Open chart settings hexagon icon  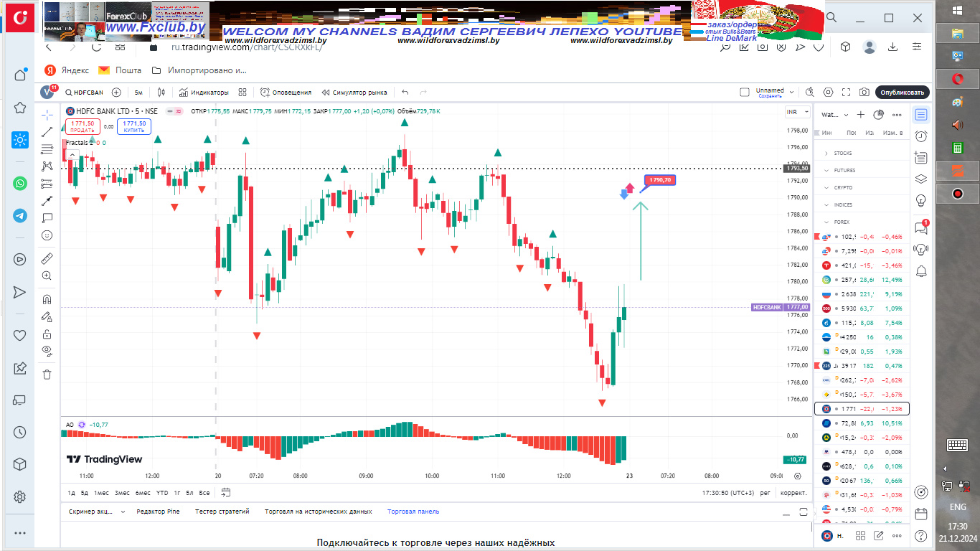(x=829, y=93)
